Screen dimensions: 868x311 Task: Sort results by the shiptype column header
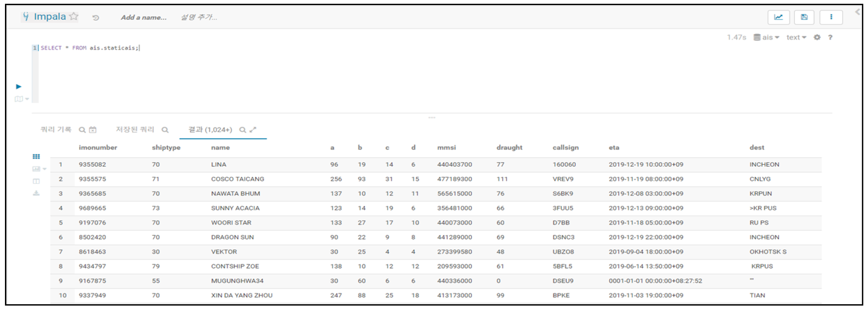tap(166, 148)
